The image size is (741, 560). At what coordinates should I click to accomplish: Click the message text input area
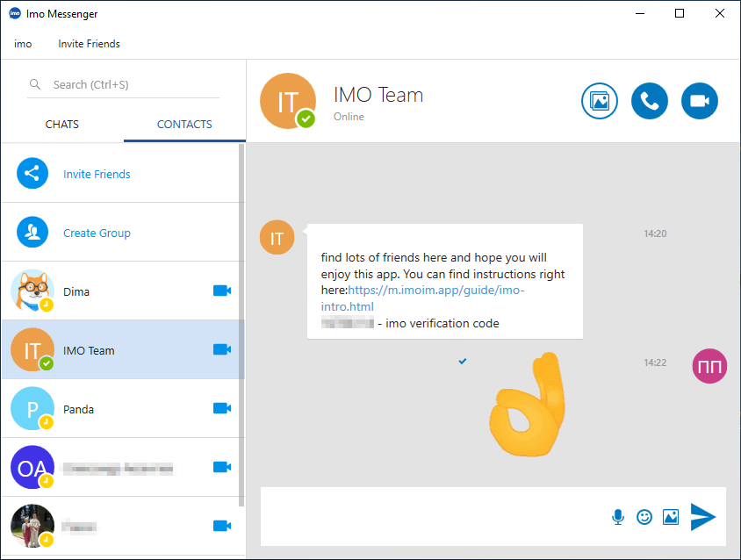tap(433, 516)
